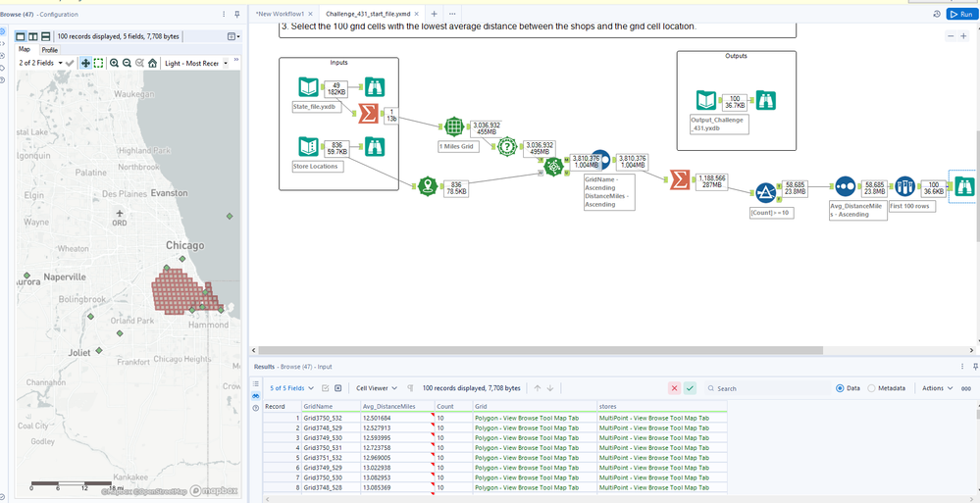
Task: Expand the map toolbar overflow chevron
Action: (236, 60)
